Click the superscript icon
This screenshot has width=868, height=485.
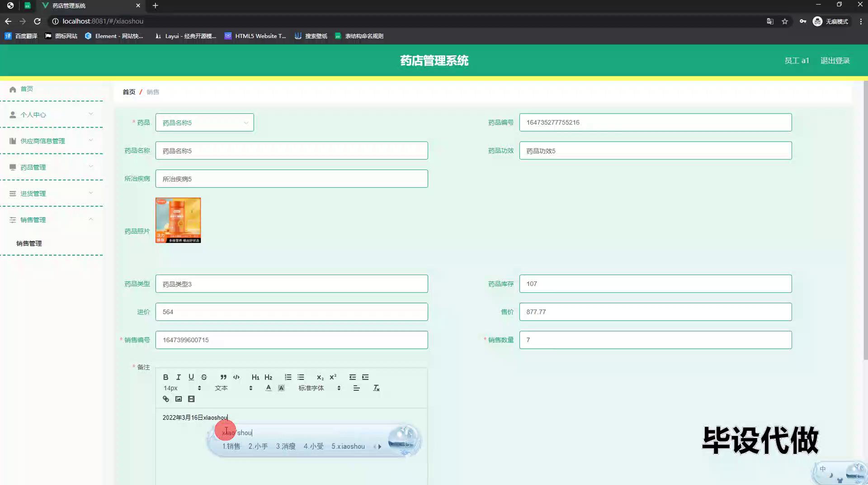coord(333,377)
